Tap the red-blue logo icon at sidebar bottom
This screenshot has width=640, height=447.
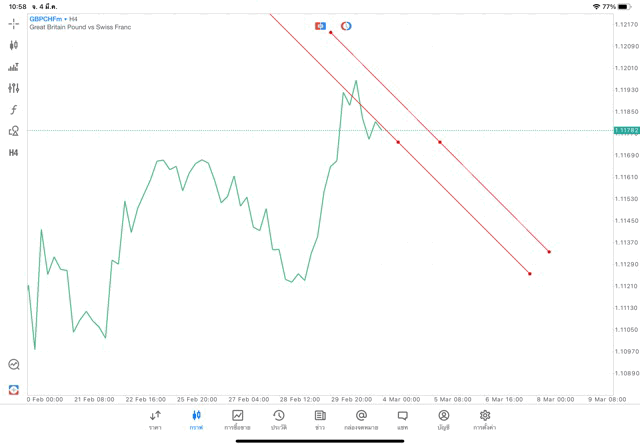pos(14,388)
